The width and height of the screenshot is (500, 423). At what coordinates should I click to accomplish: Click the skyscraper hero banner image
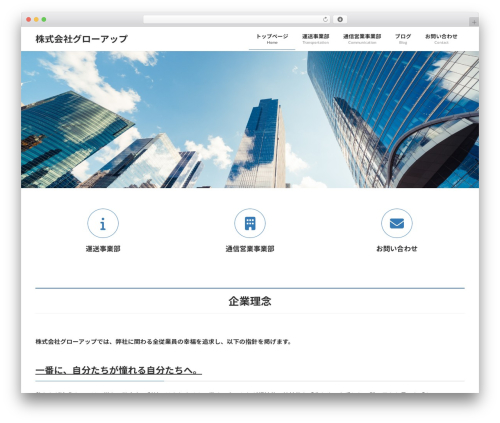(250, 119)
